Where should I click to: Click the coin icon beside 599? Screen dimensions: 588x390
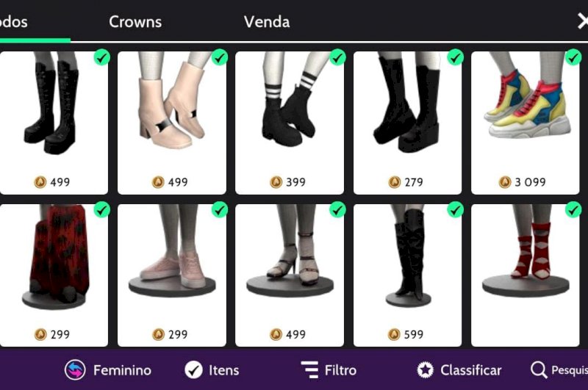(394, 334)
